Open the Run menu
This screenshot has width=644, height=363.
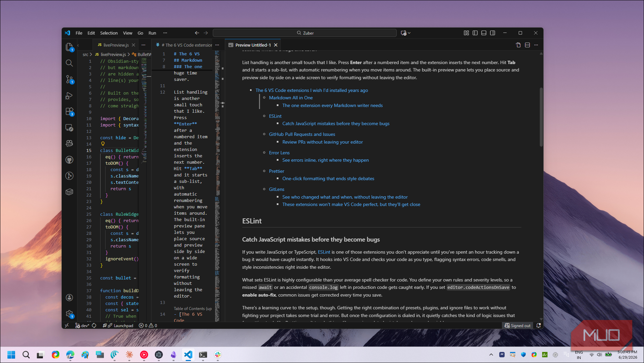tap(152, 33)
